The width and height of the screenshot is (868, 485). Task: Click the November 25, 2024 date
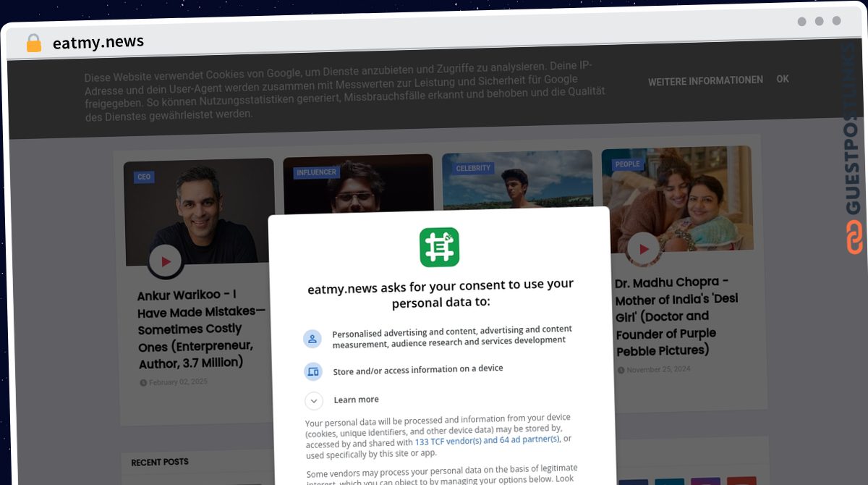tap(654, 369)
